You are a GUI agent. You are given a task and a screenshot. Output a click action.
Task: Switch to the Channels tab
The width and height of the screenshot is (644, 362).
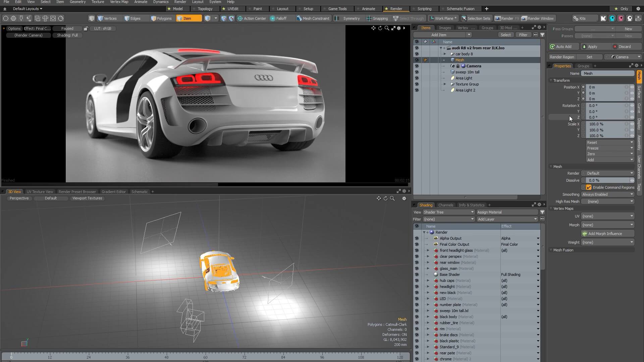446,205
